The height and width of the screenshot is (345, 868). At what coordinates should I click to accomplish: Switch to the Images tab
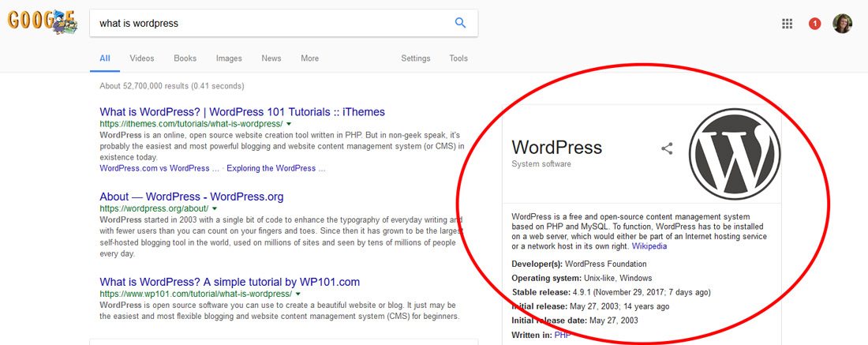tap(229, 58)
